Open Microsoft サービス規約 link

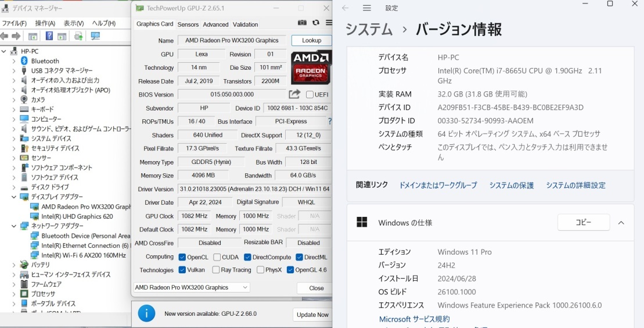414,319
